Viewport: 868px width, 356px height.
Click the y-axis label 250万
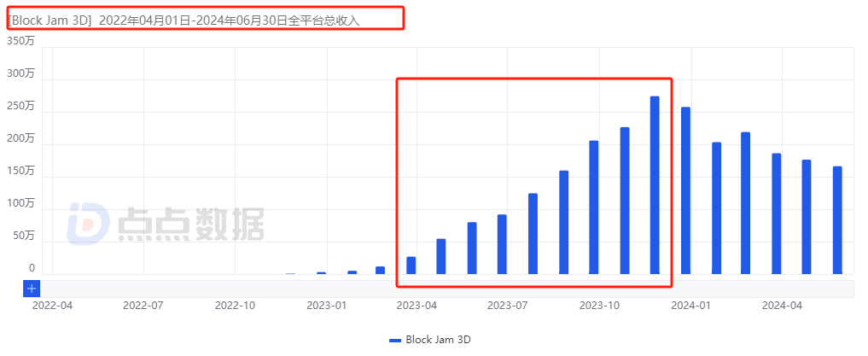[x=21, y=106]
